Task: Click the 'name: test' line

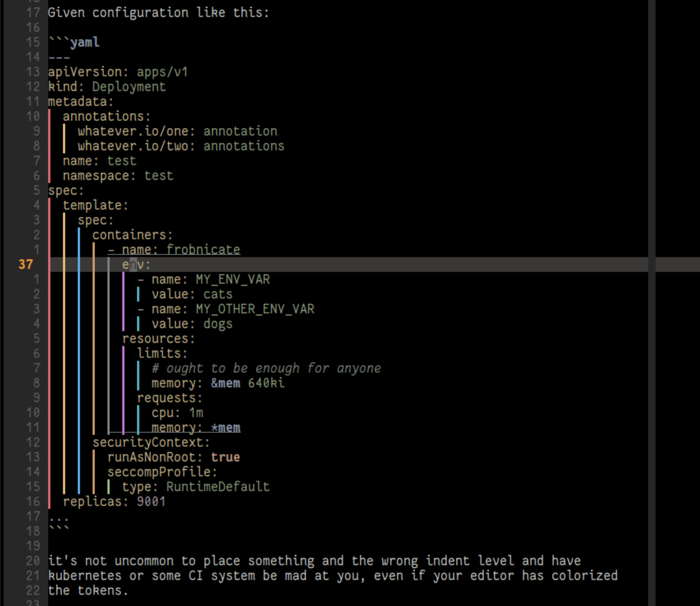Action: coord(99,161)
